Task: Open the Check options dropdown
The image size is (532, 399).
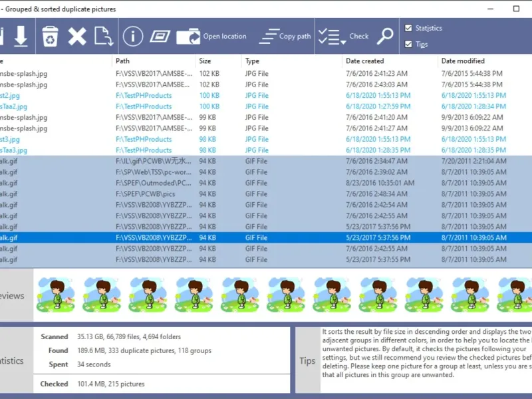Action: pyautogui.click(x=343, y=37)
